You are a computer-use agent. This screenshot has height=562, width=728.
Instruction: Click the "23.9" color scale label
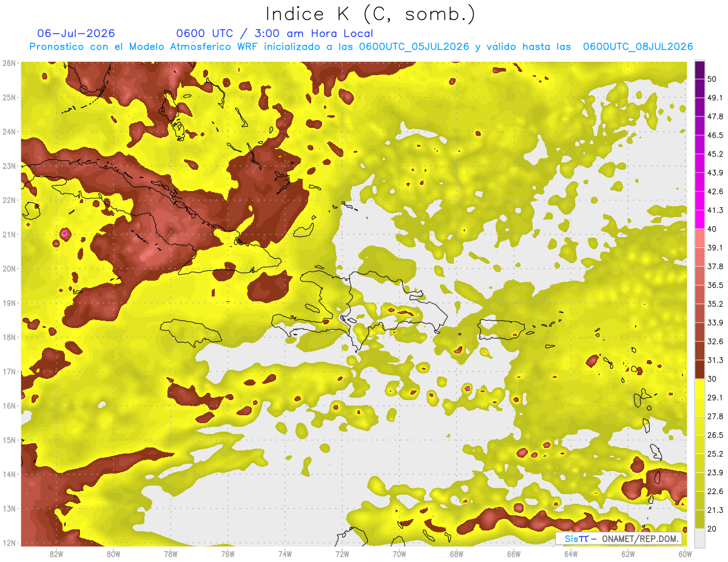point(715,472)
